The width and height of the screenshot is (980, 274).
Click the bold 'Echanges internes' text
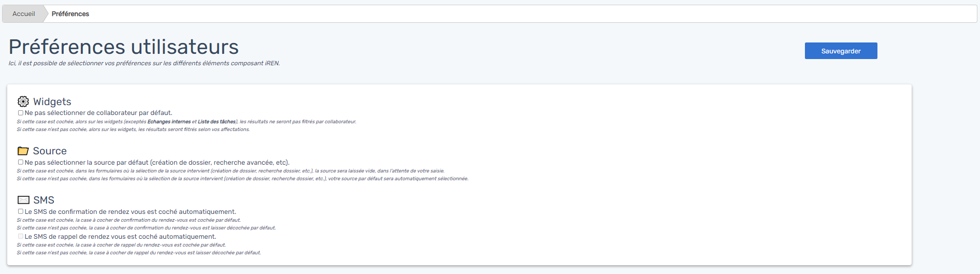click(x=169, y=122)
